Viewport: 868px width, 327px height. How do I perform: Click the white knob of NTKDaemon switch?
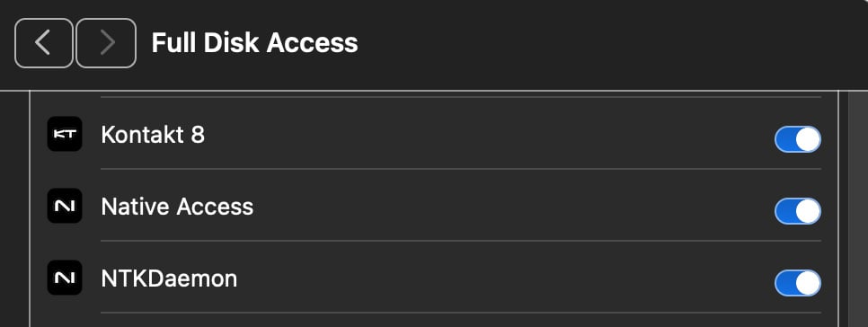808,283
